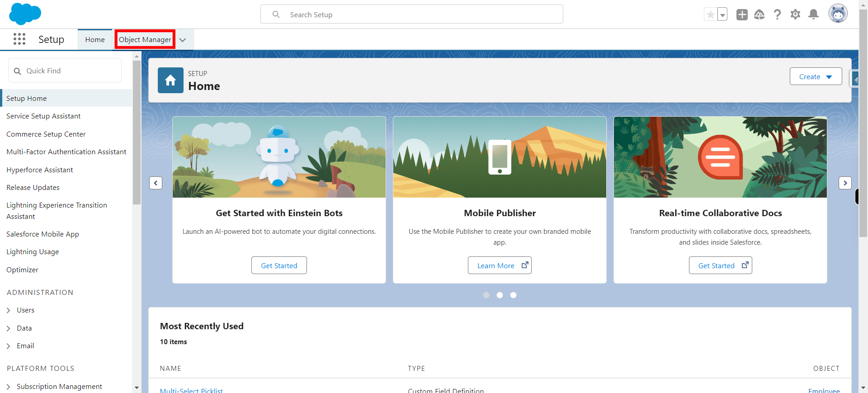
Task: Open Lightning Experience Transition Assistant
Action: 57,211
